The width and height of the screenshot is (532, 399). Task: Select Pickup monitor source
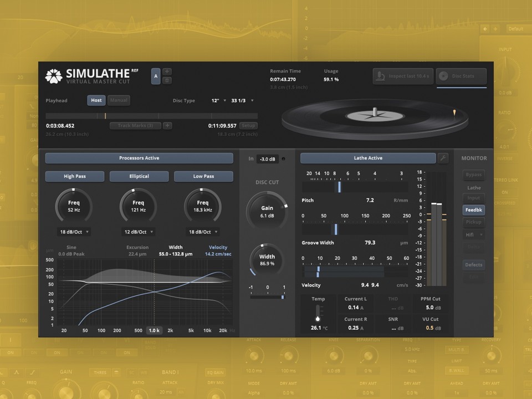pyautogui.click(x=474, y=222)
